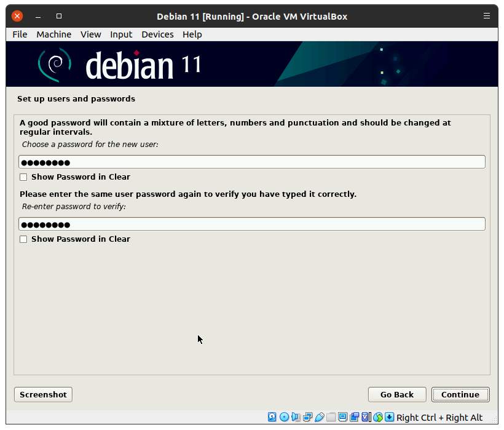Click the hard disk activity status icon
The width and height of the screenshot is (504, 430).
click(272, 417)
